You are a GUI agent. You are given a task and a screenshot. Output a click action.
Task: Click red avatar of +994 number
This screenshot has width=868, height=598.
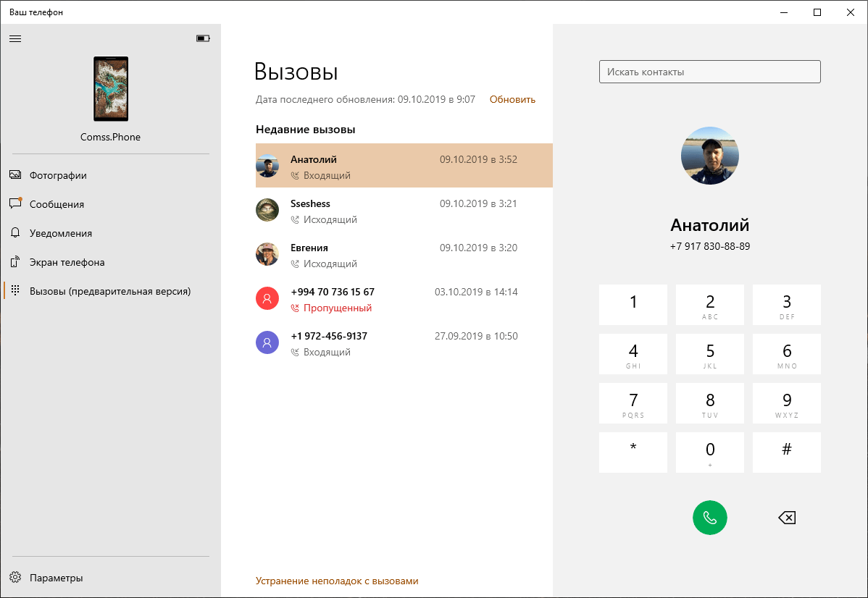[267, 298]
